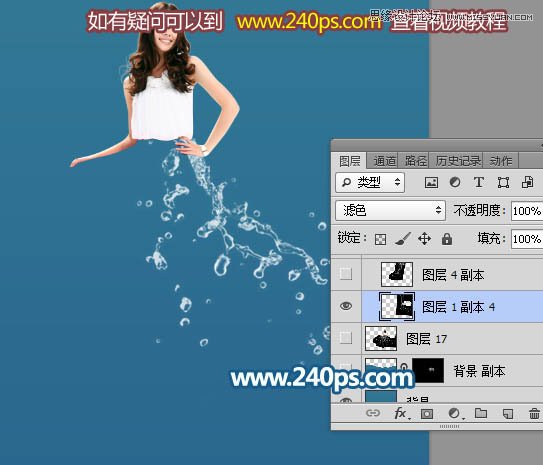The height and width of the screenshot is (465, 543).
Task: Show the 图层 4 副本 layer visibility box
Action: tap(346, 274)
